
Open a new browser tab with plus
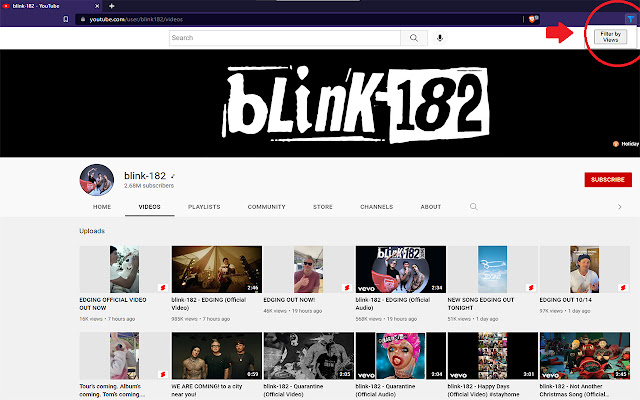point(111,6)
